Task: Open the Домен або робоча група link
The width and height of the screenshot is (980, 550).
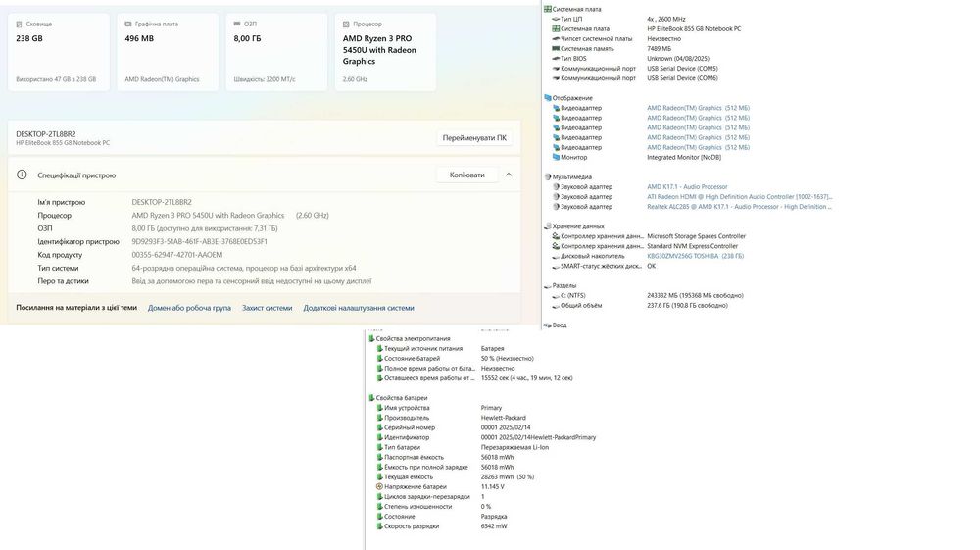Action: 189,308
